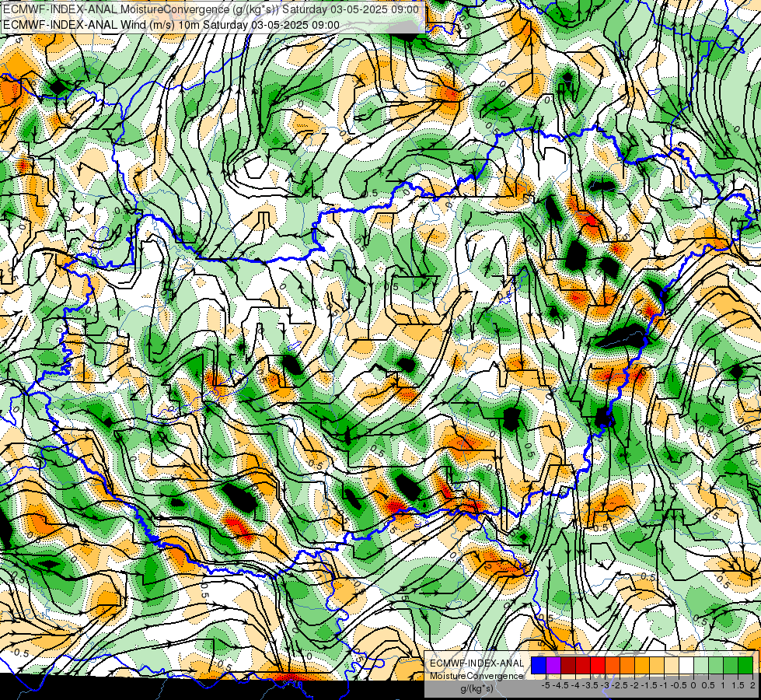Select the legend swatch between -4 and -3.5

click(583, 666)
